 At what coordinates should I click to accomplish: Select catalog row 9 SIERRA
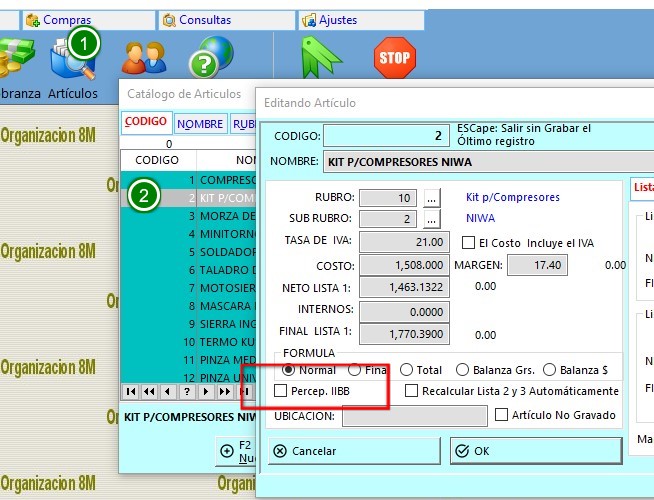(x=189, y=324)
